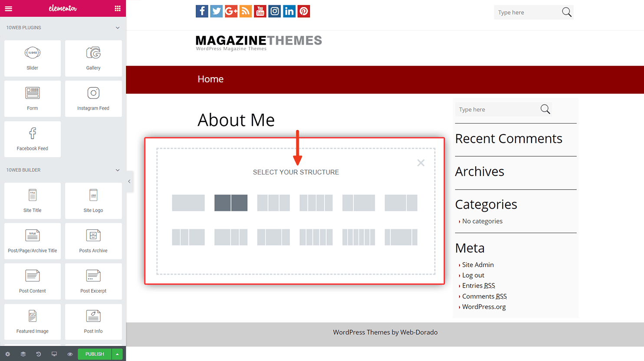Select the Gallery widget
Image resolution: width=644 pixels, height=361 pixels.
coord(93,58)
